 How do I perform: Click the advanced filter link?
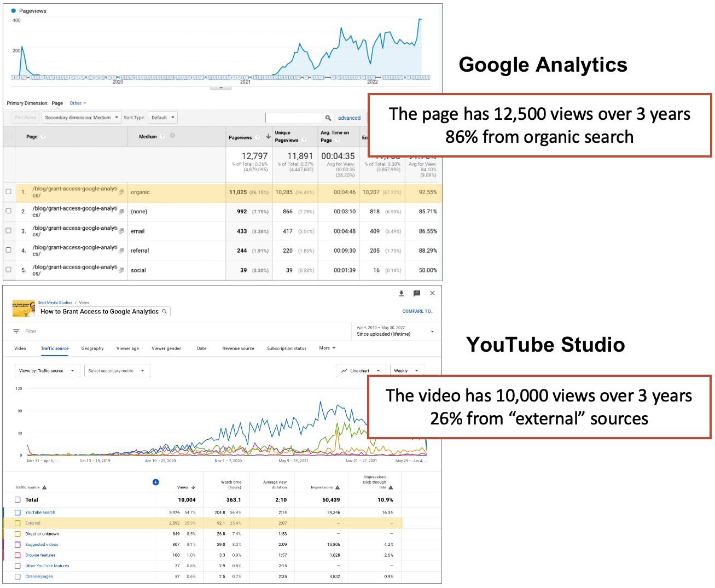pyautogui.click(x=349, y=118)
